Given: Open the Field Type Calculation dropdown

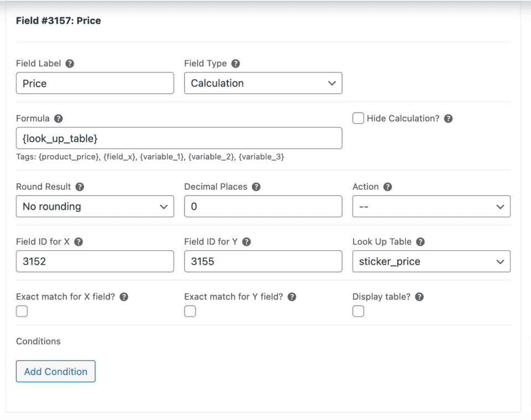Looking at the screenshot, I should pos(263,84).
